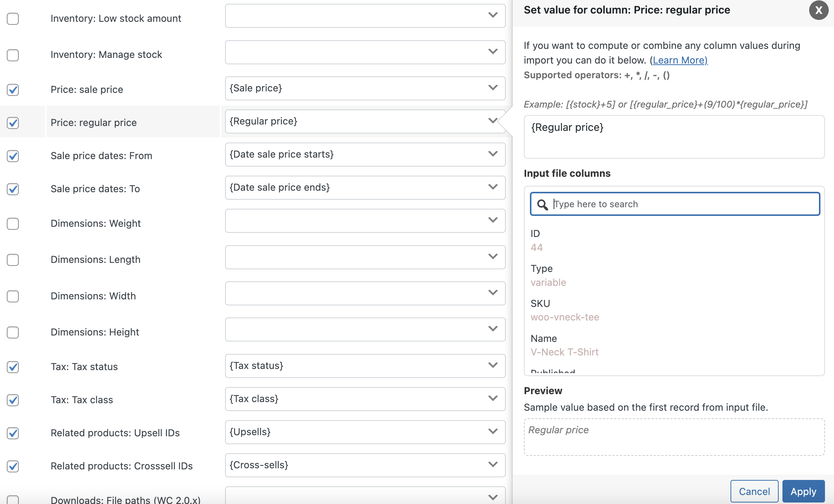Viewport: 834px width, 504px height.
Task: Uncheck Sale price dates: To checkbox
Action: tap(13, 189)
